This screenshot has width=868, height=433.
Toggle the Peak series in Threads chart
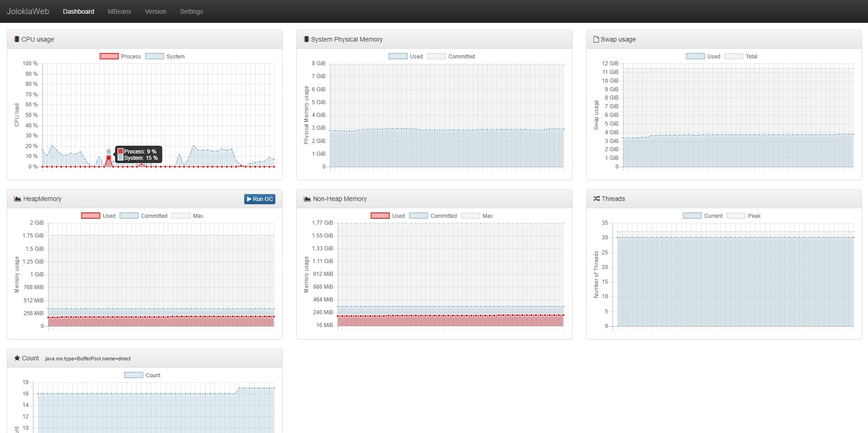(x=743, y=216)
